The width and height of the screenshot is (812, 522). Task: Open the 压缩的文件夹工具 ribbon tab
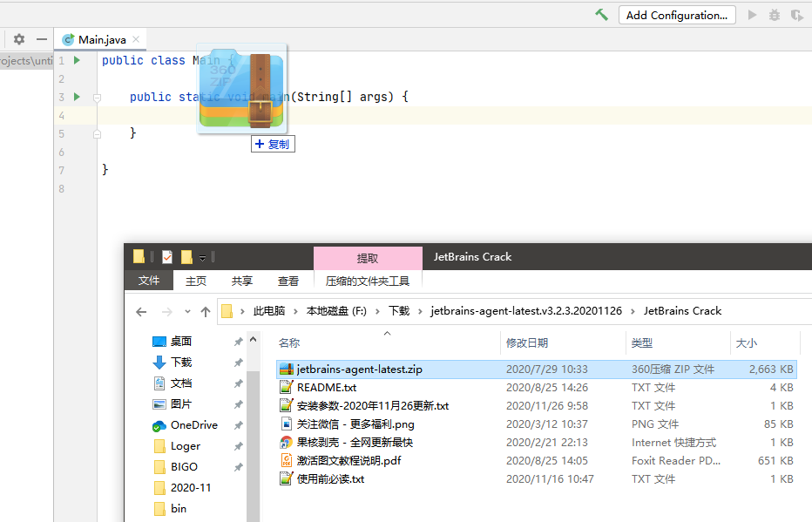[368, 281]
